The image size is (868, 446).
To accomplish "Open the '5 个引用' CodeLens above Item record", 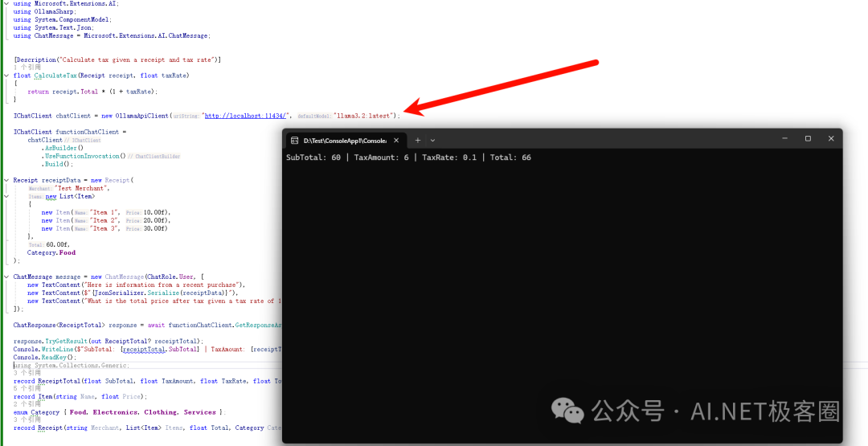I will pos(27,388).
